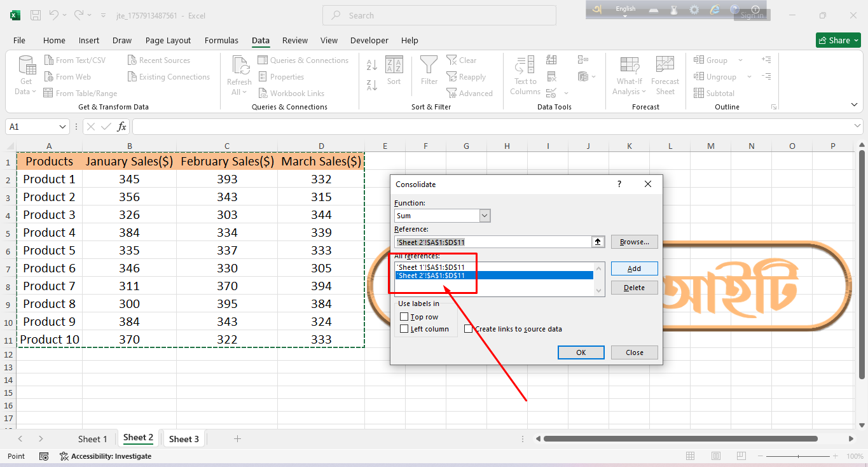868x467 pixels.
Task: Expand the Function dropdown showing Sum
Action: point(485,216)
